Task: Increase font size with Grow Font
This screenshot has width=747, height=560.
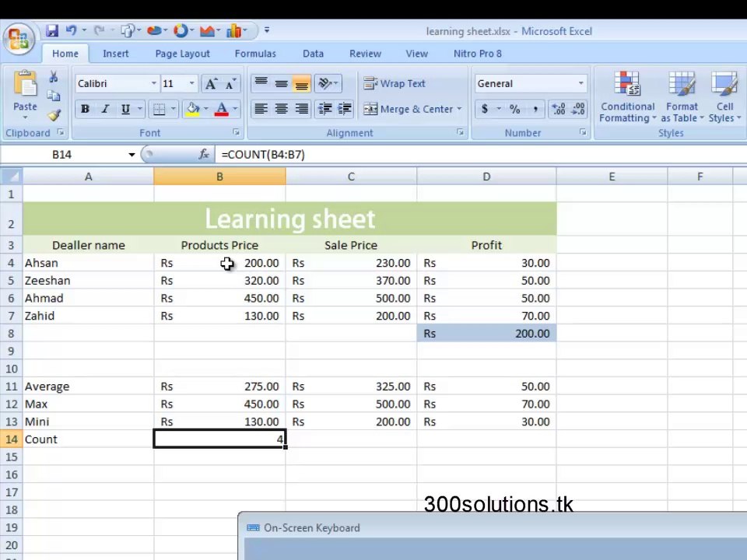Action: pyautogui.click(x=211, y=84)
